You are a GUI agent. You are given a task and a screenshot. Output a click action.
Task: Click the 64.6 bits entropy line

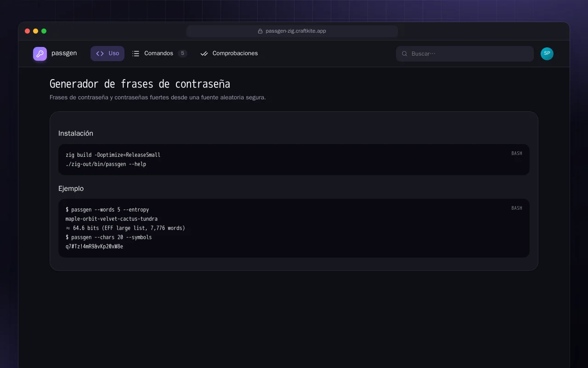point(125,228)
